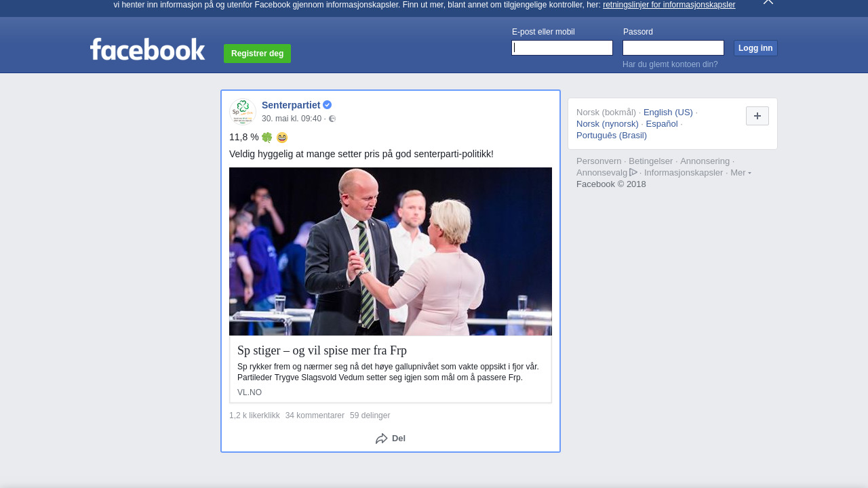Open the post timestamp 30. mai kl. 09:40

292,119
